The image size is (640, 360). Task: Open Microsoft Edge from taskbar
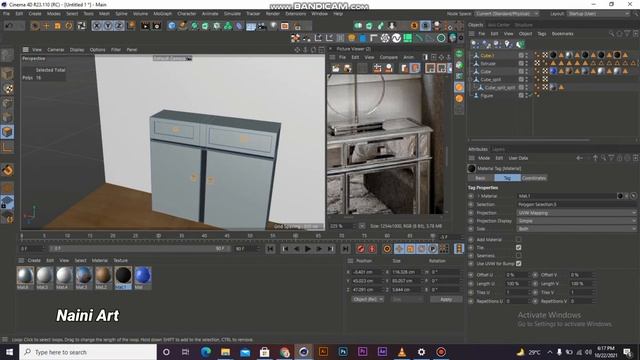[x=206, y=352]
